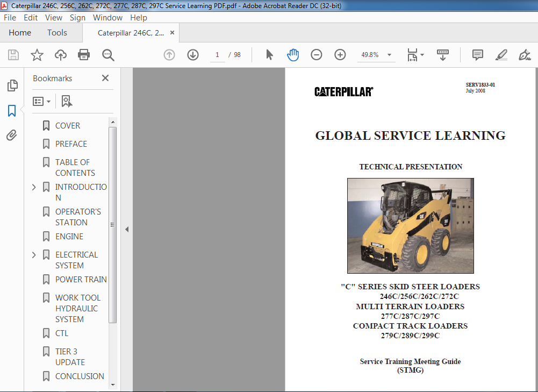538x392 pixels.
Task: Jump to the PREFACE bookmark
Action: point(71,144)
